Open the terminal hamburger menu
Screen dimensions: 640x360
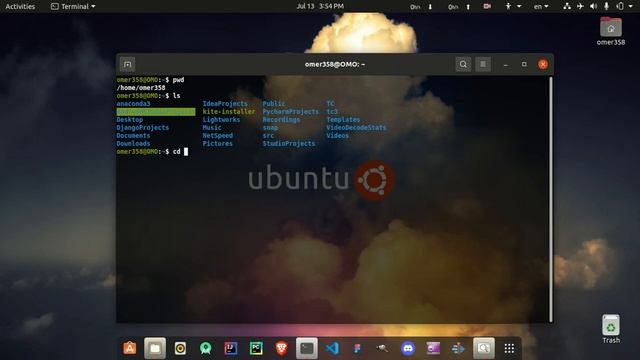click(x=483, y=64)
